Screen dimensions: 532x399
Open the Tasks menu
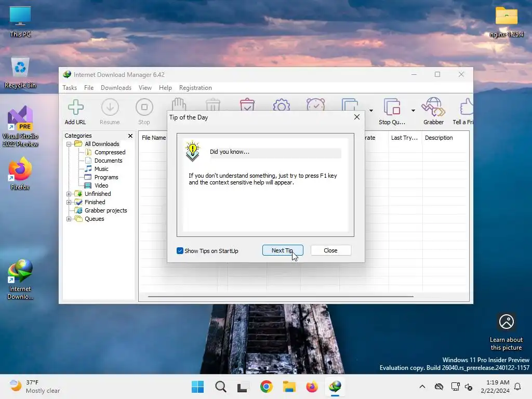click(70, 87)
